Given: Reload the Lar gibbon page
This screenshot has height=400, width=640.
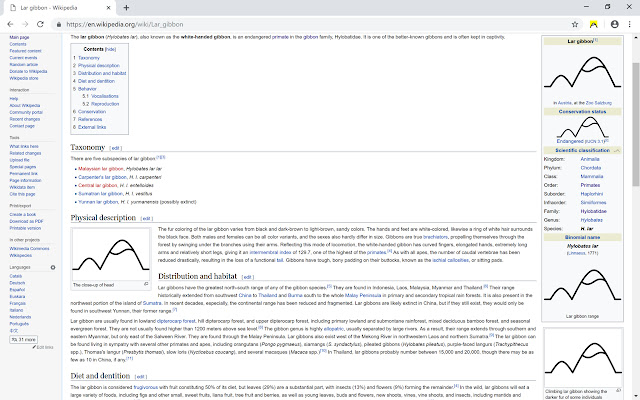Looking at the screenshot, I should (40, 24).
